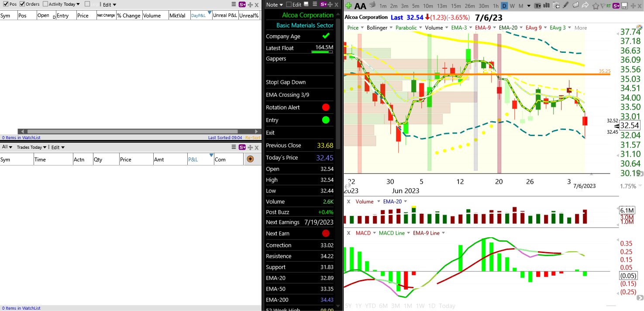Image resolution: width=644 pixels, height=311 pixels.
Task: Click the Next Earnings date 7/19/2023
Action: point(318,222)
